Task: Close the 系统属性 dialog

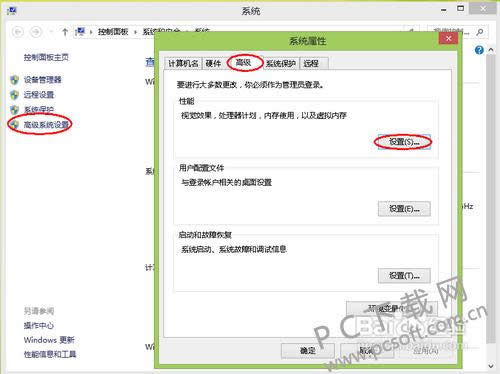Action: point(448,39)
